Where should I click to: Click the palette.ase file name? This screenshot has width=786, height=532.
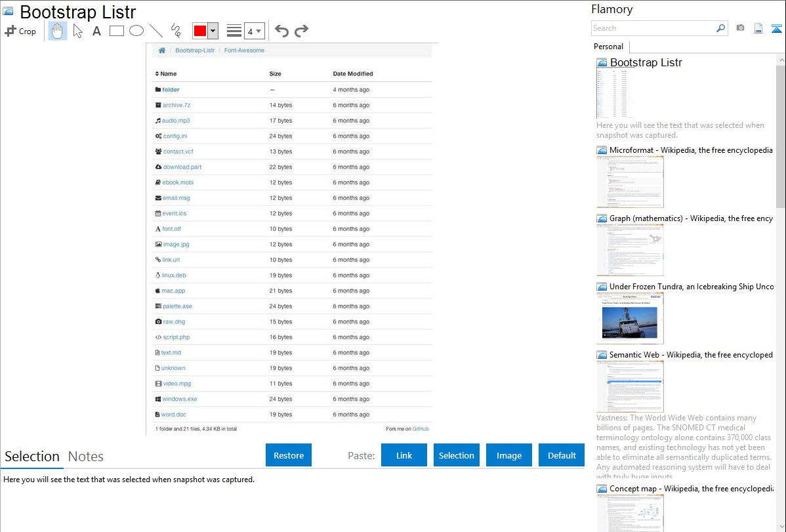click(177, 306)
